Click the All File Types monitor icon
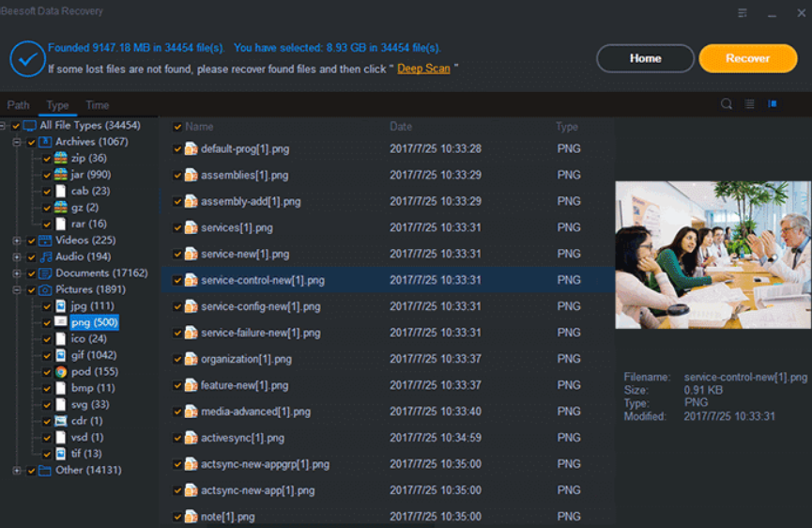Viewport: 812px width, 528px height. click(29, 125)
